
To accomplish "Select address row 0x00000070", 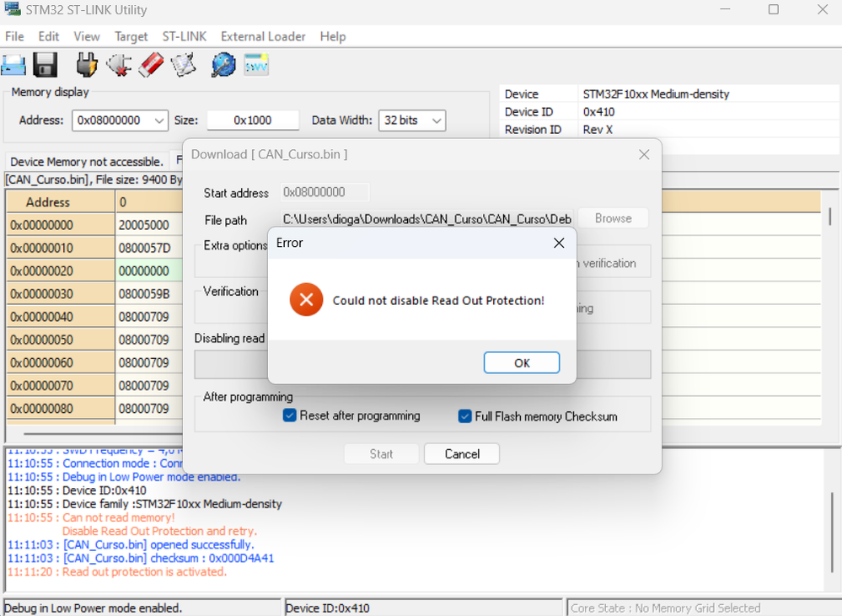I will (60, 386).
